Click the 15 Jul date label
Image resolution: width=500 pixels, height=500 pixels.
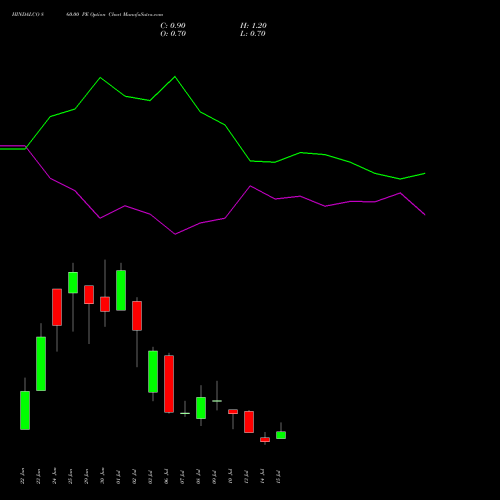[x=278, y=477]
